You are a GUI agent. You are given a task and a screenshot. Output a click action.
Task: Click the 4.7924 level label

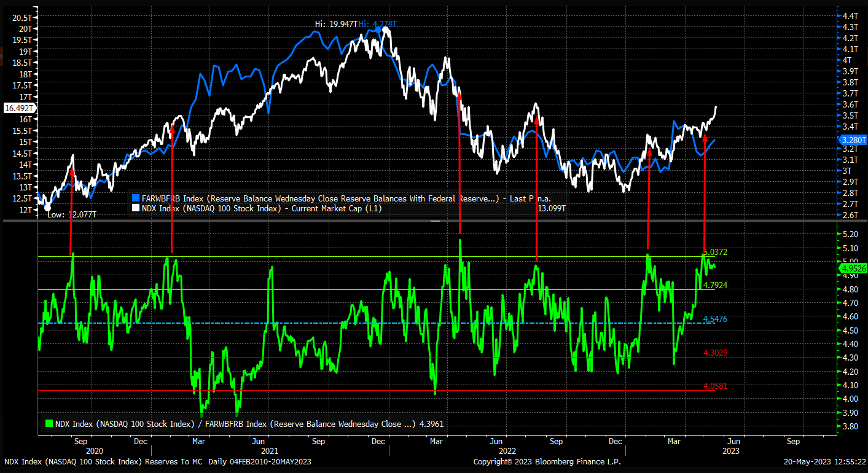tap(715, 285)
